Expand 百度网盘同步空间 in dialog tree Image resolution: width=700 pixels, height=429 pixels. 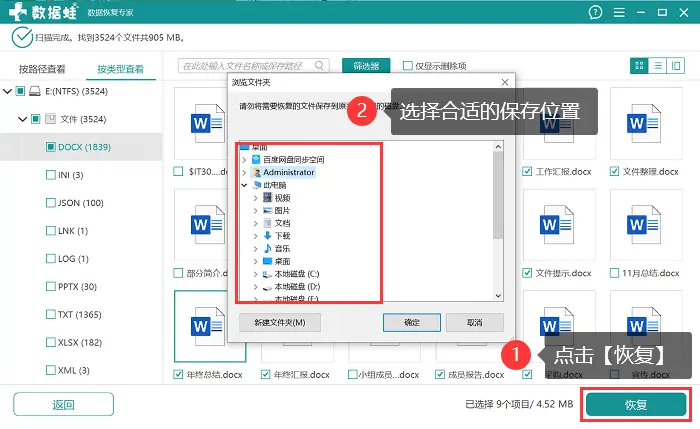coord(244,160)
